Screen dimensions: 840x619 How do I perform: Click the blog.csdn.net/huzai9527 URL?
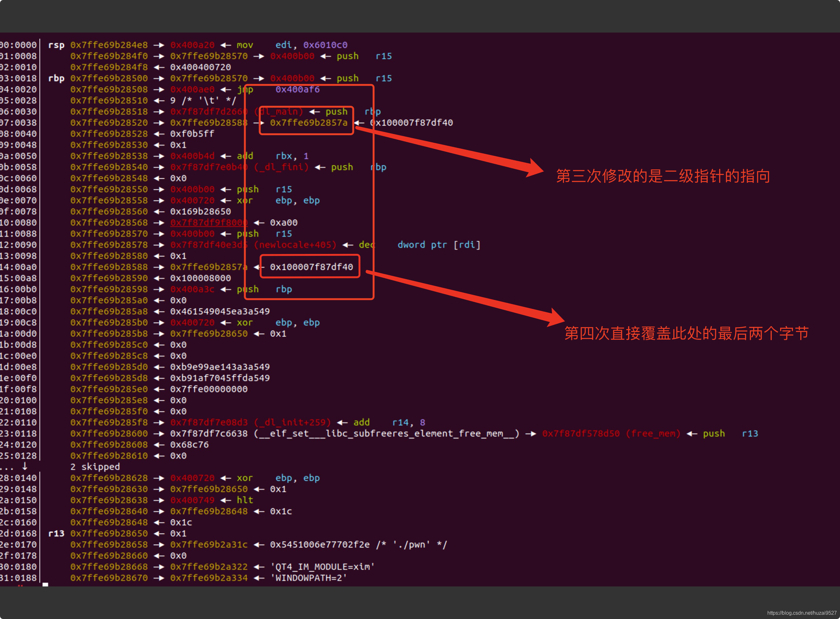click(802, 613)
